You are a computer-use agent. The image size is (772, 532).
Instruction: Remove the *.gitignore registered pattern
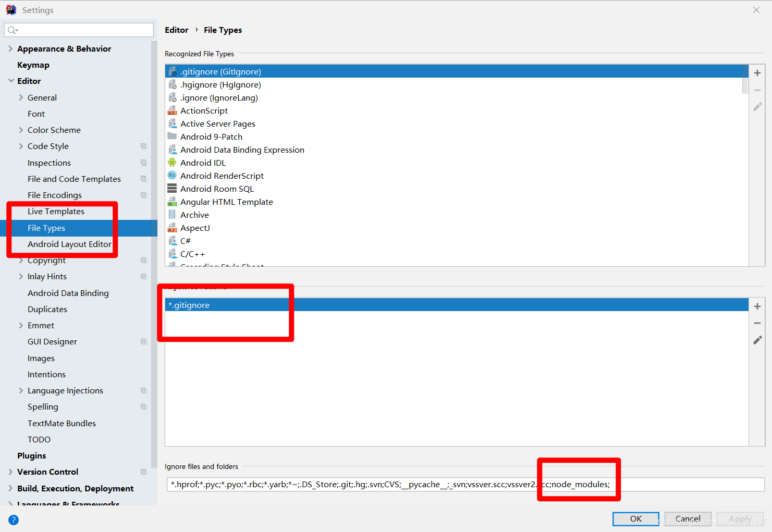pyautogui.click(x=757, y=323)
